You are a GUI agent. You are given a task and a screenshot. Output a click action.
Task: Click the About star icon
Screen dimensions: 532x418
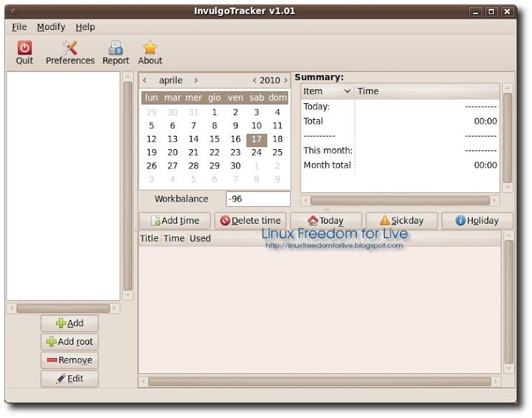tap(150, 47)
